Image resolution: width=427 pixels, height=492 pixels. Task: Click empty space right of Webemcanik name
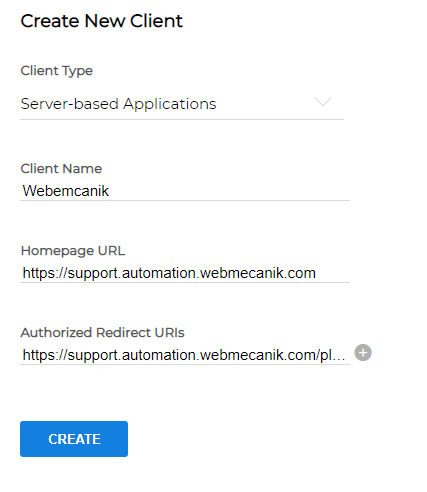[x=229, y=191]
